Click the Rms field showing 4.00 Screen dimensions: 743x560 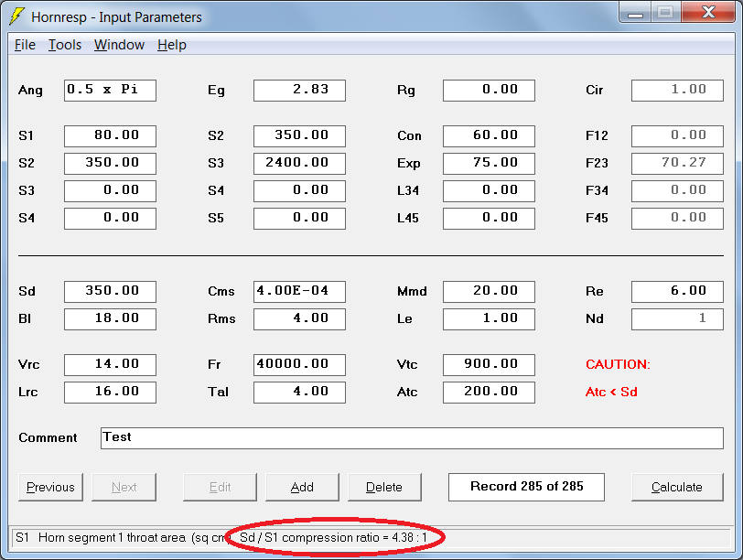(299, 318)
